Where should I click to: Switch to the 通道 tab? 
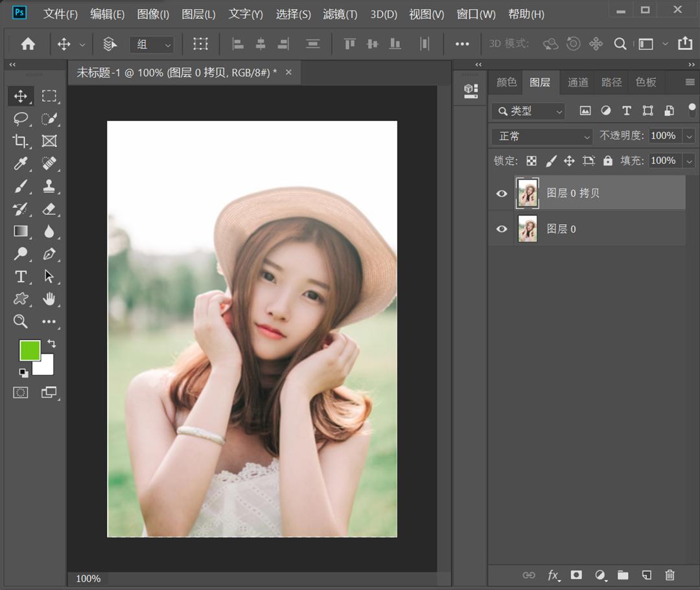[577, 82]
